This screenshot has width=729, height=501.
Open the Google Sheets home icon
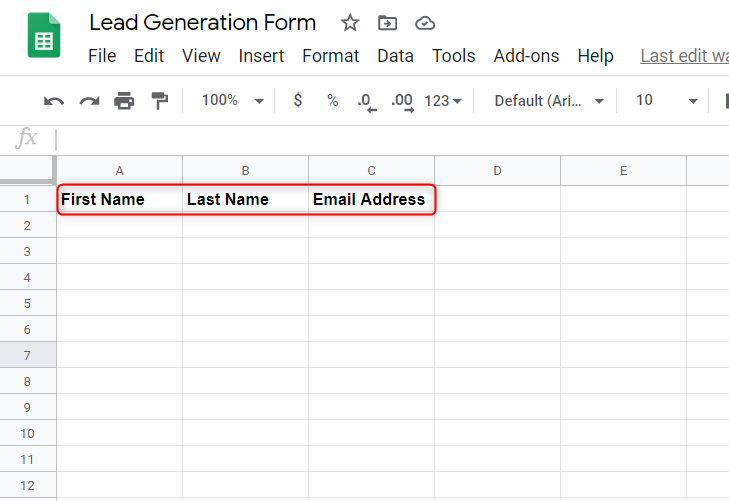44,35
